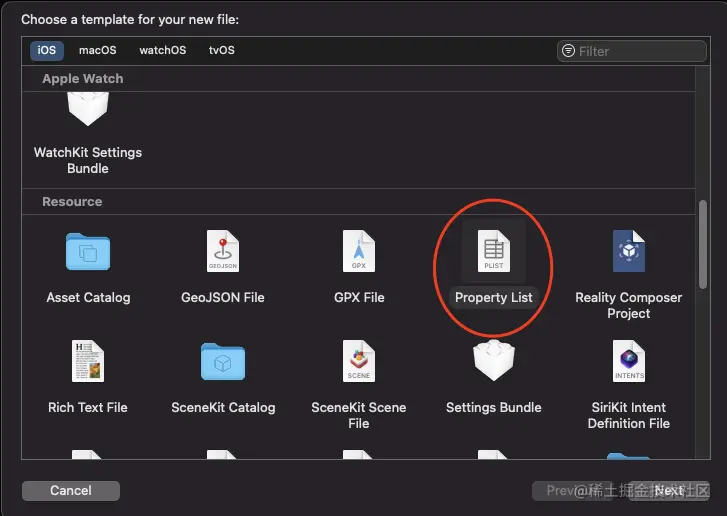Click the WatchKit Settings Bundle label

click(x=88, y=160)
